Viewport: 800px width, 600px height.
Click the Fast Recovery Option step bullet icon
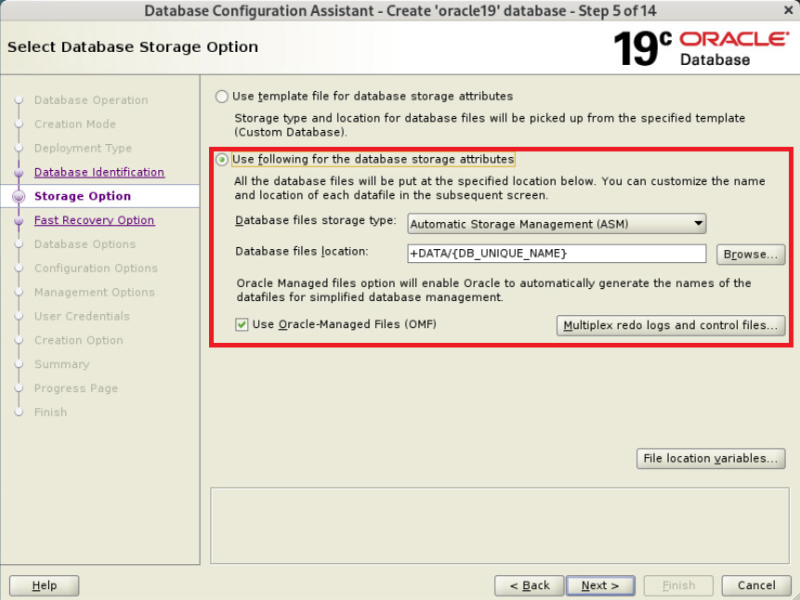(19, 221)
